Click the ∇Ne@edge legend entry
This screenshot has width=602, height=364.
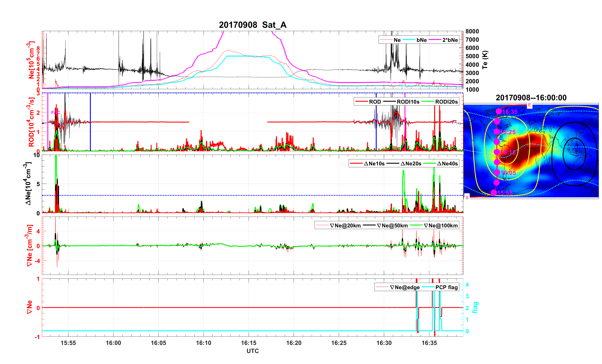(x=405, y=287)
